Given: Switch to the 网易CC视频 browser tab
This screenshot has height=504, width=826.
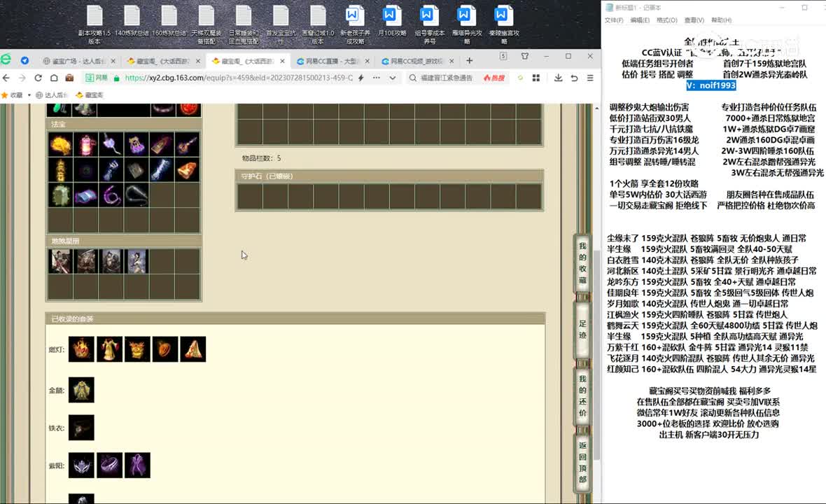Looking at the screenshot, I should (x=417, y=61).
